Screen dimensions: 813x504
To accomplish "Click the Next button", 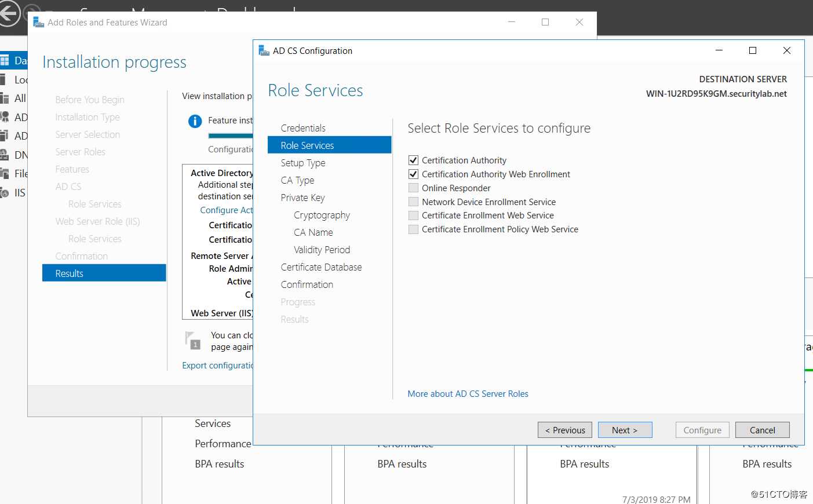I will click(625, 430).
